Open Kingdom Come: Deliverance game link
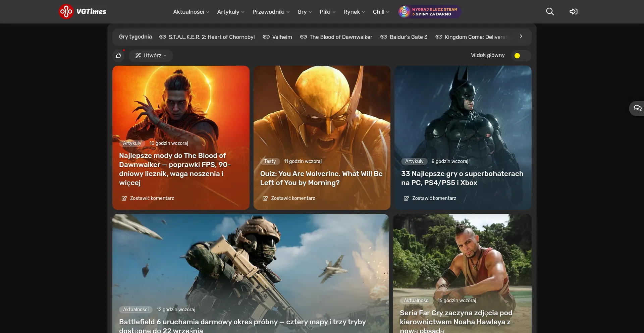644x333 pixels. tap(478, 37)
